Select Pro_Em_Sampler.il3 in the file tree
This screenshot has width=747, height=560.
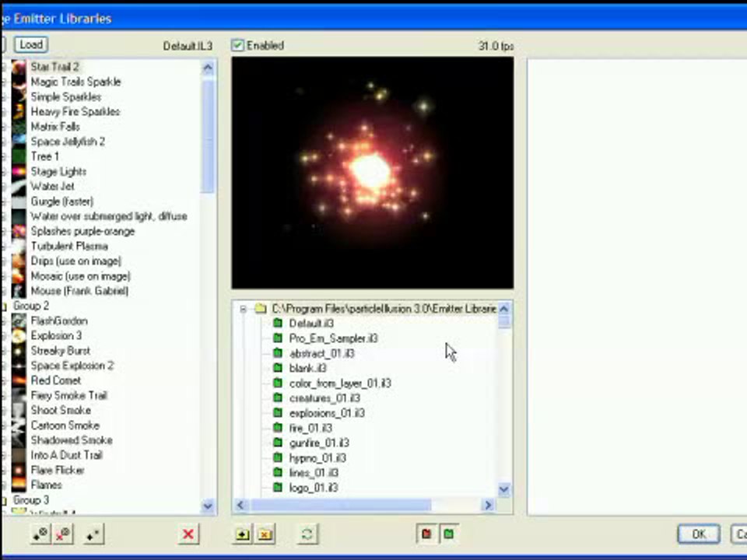point(333,338)
